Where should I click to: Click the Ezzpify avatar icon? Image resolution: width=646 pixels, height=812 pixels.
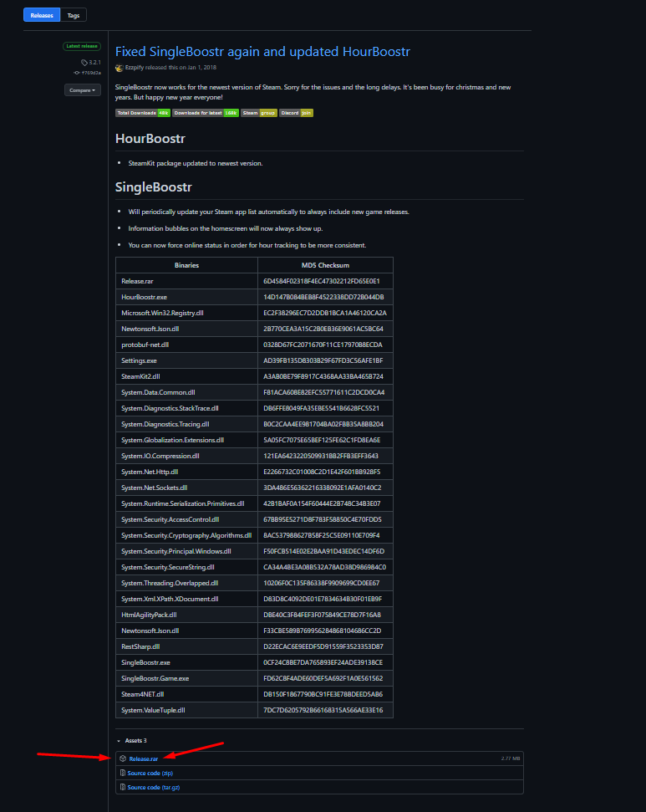point(119,68)
